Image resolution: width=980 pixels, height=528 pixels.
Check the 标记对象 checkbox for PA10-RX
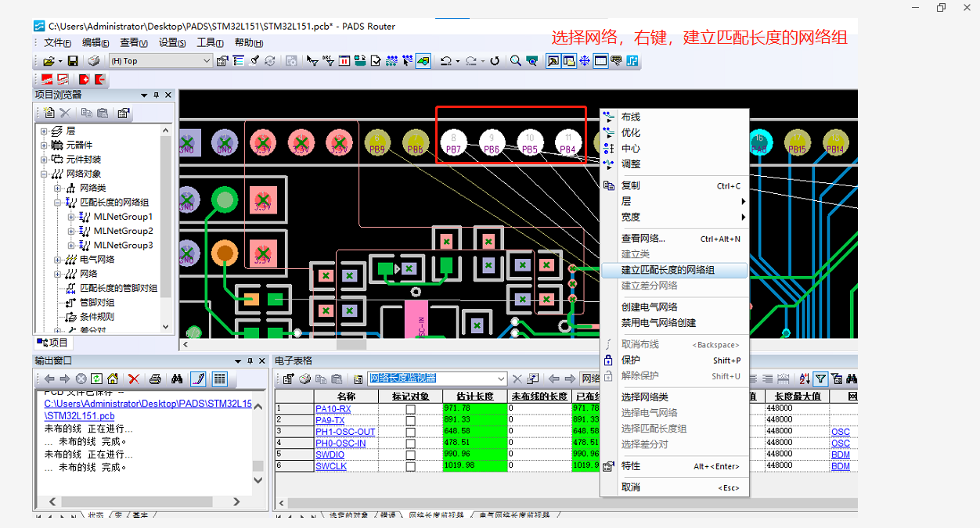(411, 408)
